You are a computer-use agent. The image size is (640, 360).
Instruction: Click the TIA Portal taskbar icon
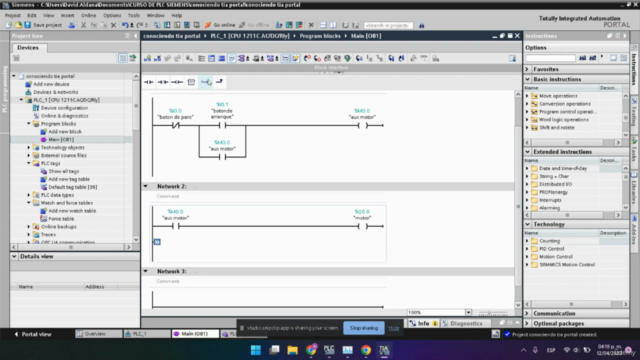[x=384, y=350]
